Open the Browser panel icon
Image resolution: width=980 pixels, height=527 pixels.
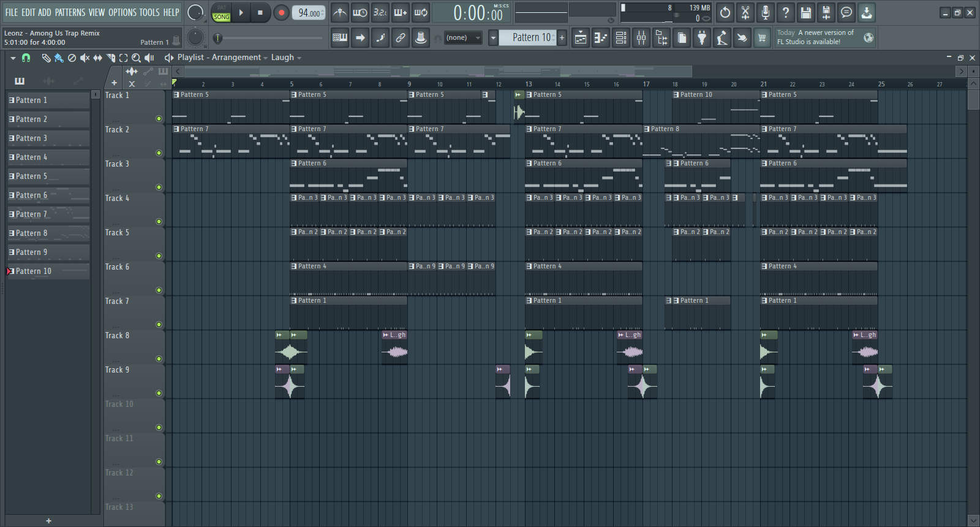point(661,38)
